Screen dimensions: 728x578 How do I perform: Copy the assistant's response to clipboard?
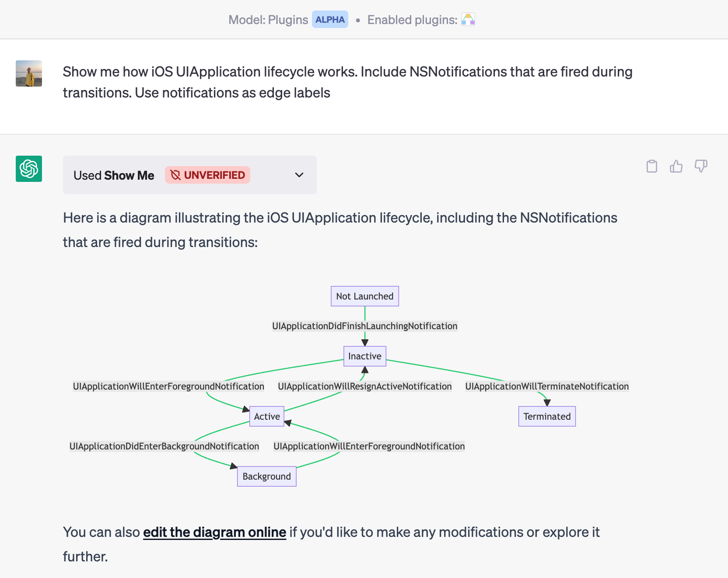[x=651, y=167]
